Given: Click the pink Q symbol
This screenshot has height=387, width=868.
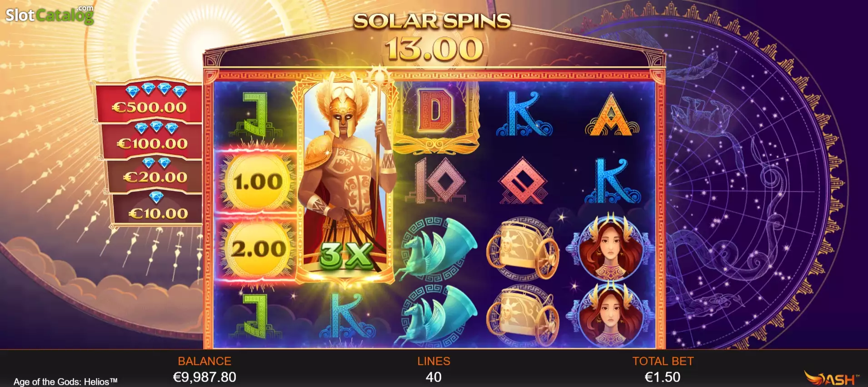Looking at the screenshot, I should point(523,181).
